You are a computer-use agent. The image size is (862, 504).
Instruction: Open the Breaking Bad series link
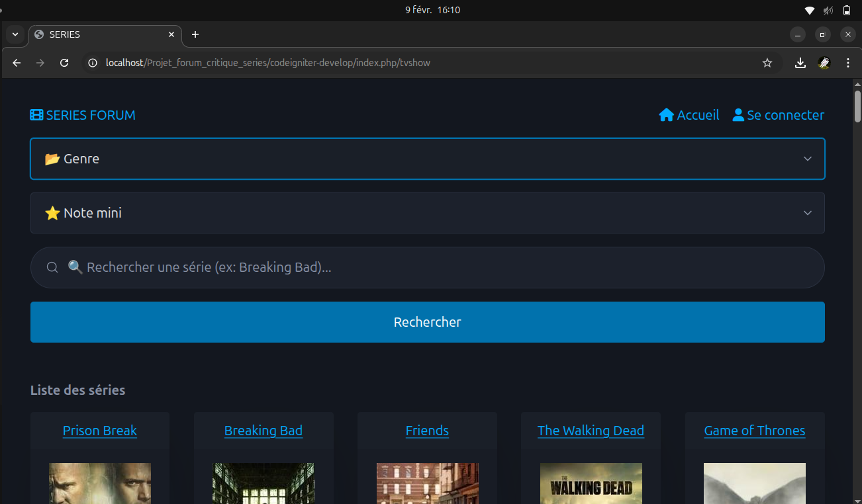[263, 431]
